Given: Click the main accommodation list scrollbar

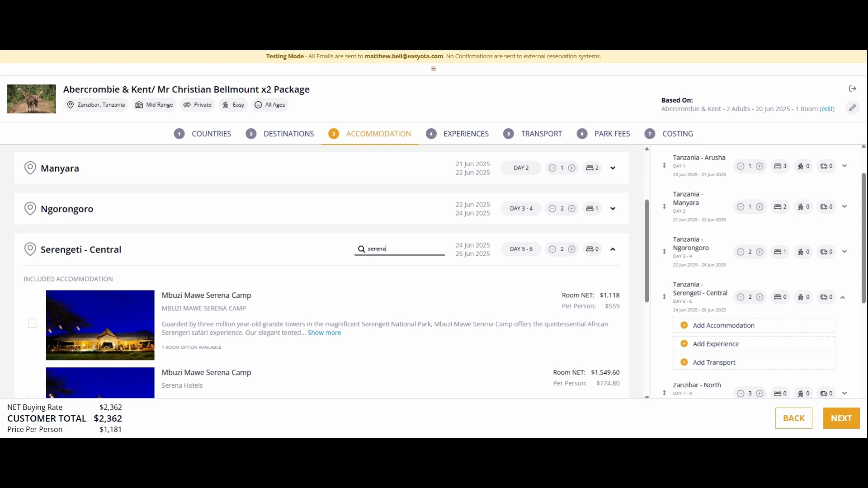Looking at the screenshot, I should click(x=647, y=251).
